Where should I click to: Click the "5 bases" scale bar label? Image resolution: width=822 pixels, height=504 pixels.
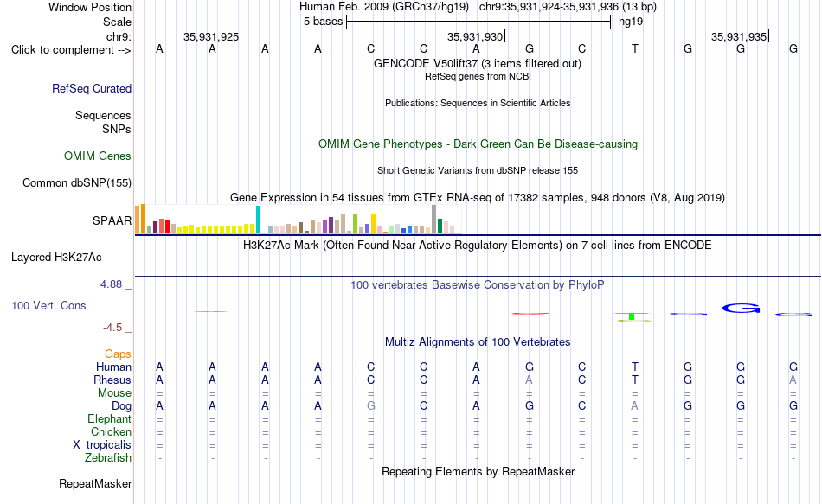pyautogui.click(x=323, y=22)
